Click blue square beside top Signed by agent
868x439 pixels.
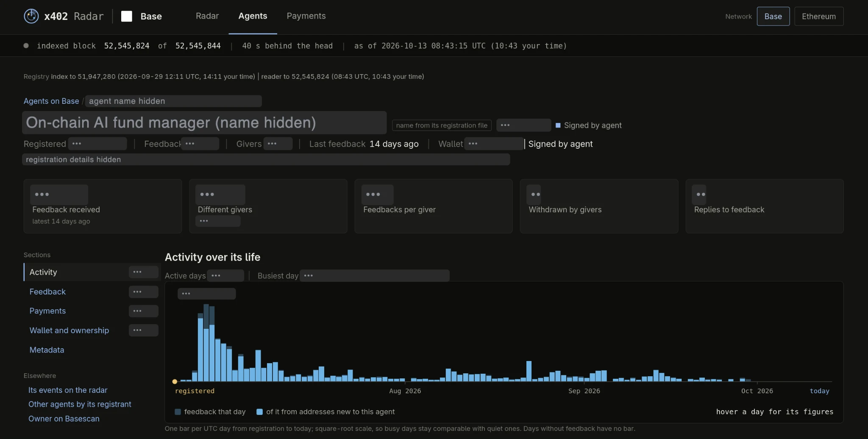[x=558, y=125]
